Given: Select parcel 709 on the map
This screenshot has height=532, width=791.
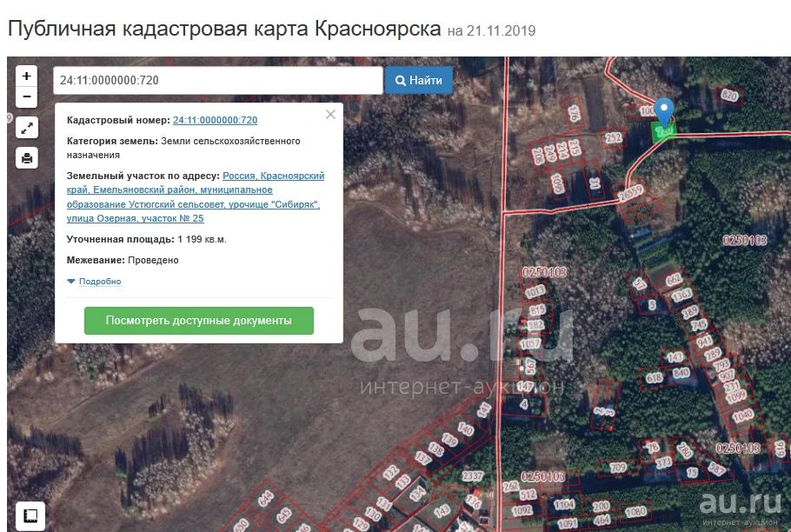Looking at the screenshot, I should point(618,468).
